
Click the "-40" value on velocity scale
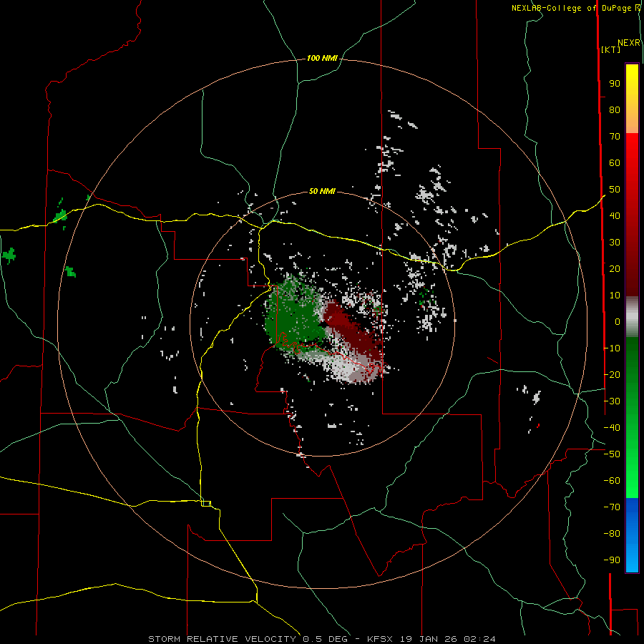pyautogui.click(x=612, y=428)
